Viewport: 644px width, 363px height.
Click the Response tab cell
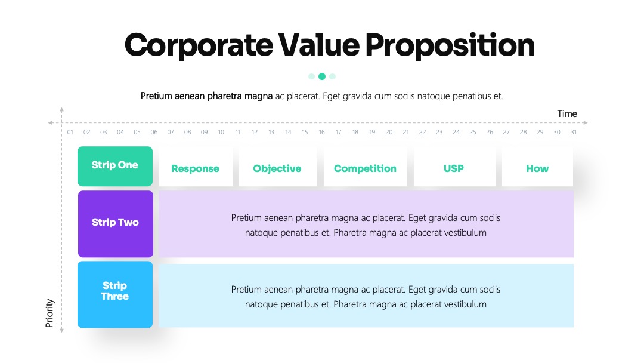click(x=196, y=167)
